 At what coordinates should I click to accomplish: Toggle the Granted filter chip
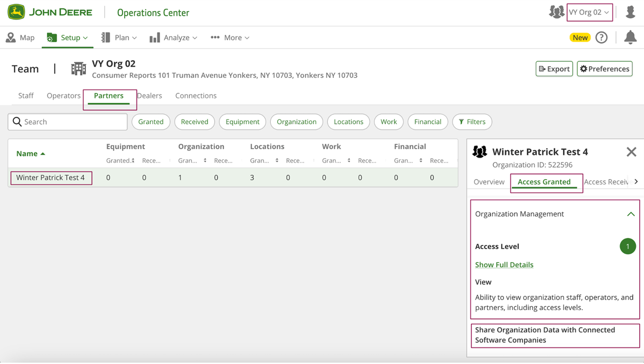(x=151, y=122)
